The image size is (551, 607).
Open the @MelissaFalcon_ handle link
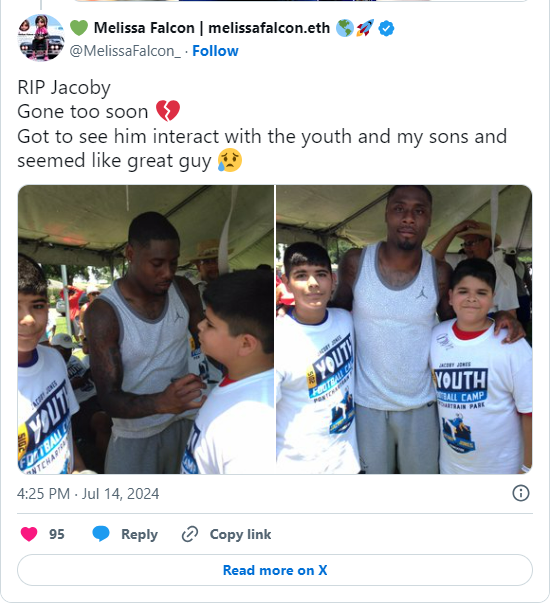125,51
